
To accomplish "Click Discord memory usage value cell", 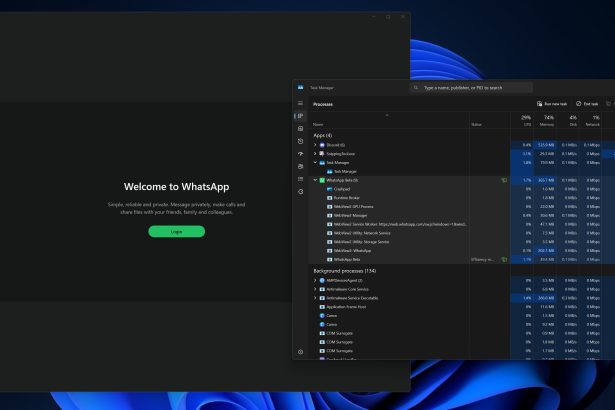I will tap(545, 145).
